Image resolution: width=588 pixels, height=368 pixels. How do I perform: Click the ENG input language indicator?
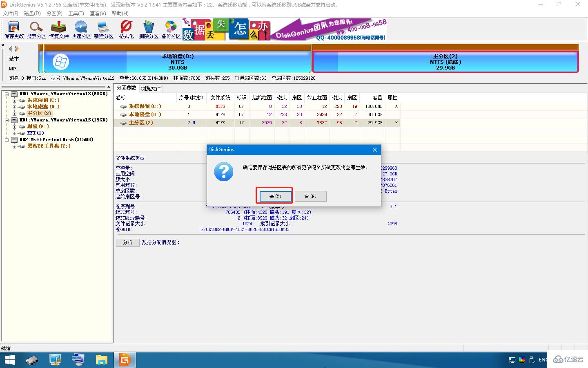tap(543, 360)
